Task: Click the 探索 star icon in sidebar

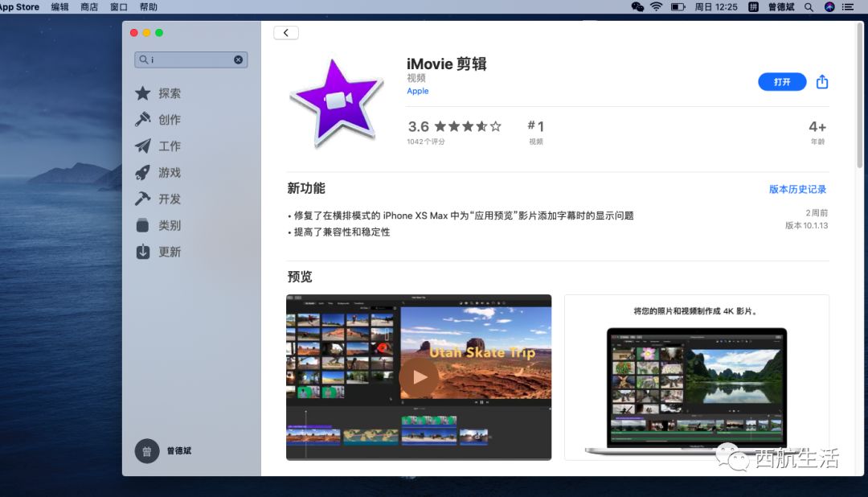Action: tap(143, 93)
